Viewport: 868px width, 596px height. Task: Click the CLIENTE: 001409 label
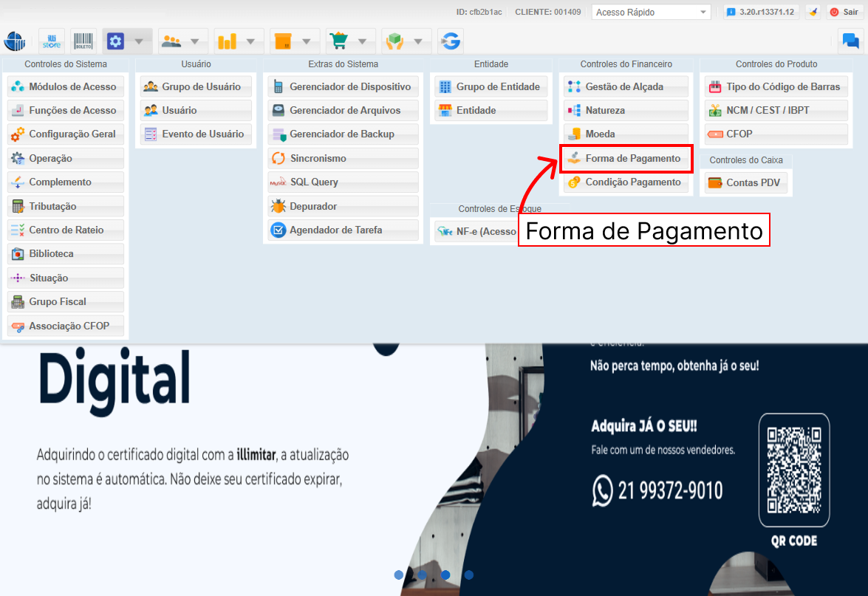pos(548,12)
